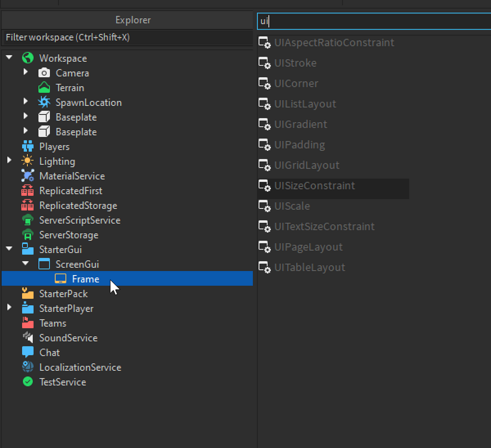
Task: Click the blue Chat bubble icon
Action: (27, 352)
